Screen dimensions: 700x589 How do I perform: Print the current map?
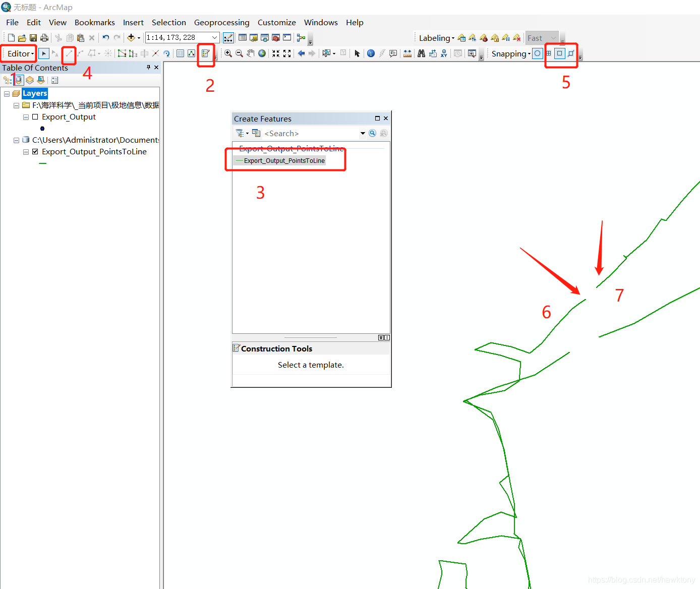tap(44, 38)
